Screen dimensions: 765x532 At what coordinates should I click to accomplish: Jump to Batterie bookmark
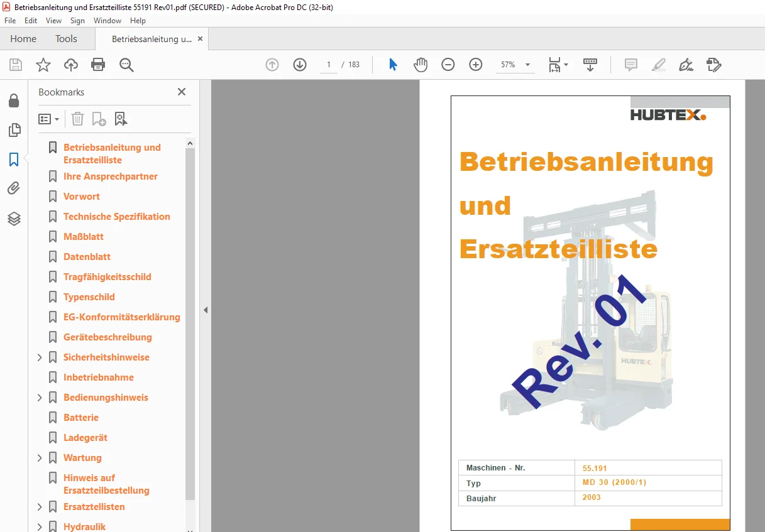tap(81, 418)
